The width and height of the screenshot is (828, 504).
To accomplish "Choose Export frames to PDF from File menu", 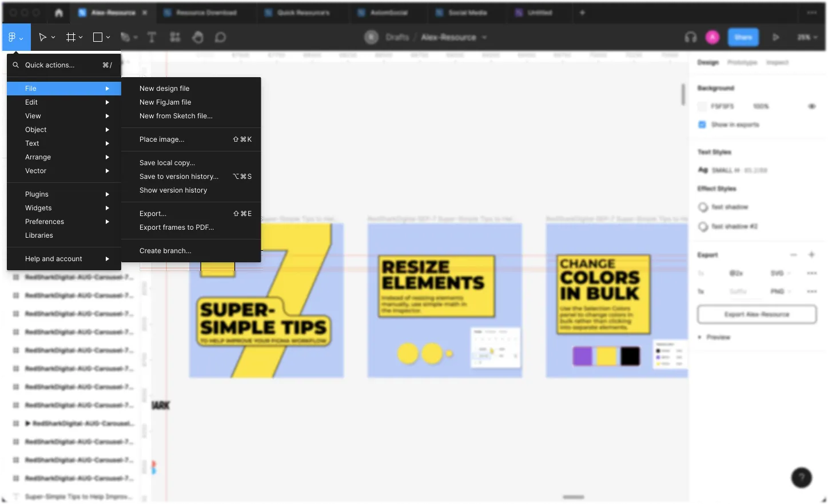I will [177, 227].
